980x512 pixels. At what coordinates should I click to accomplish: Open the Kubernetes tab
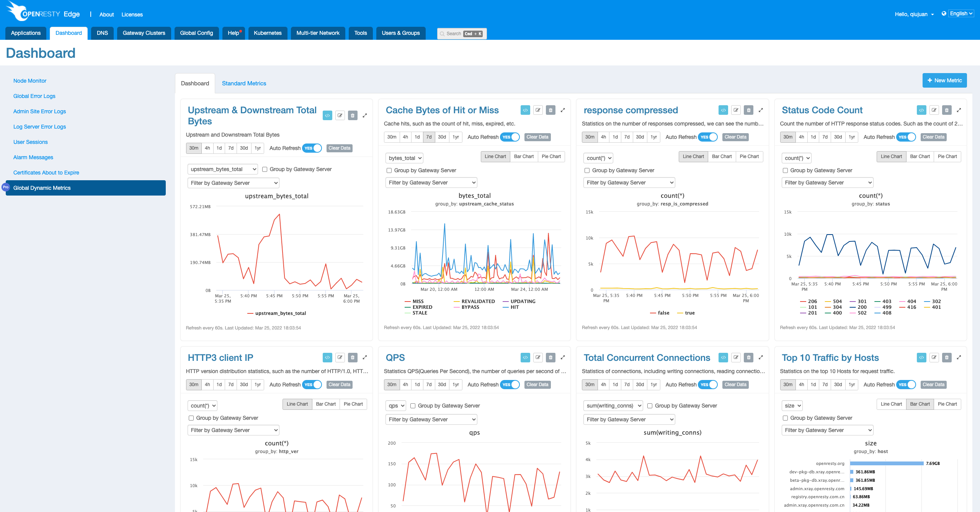[268, 33]
